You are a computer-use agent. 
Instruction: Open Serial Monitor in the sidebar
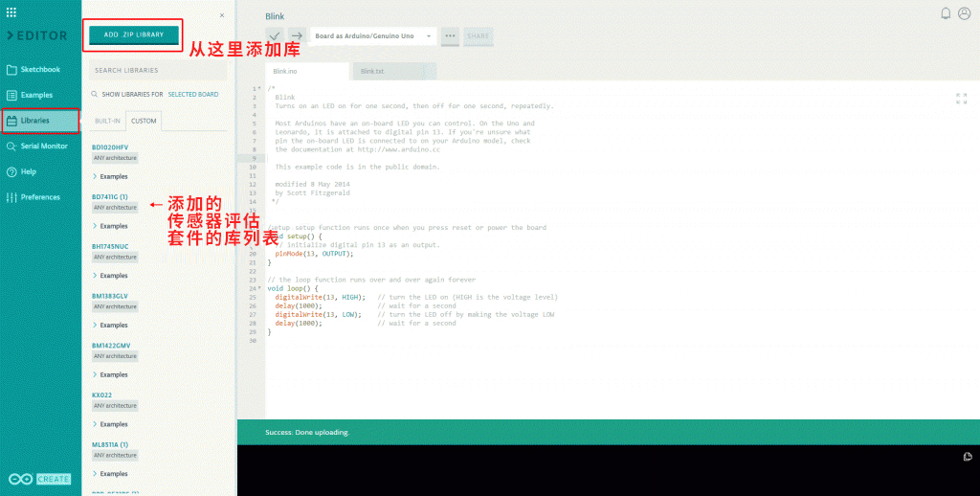(43, 147)
